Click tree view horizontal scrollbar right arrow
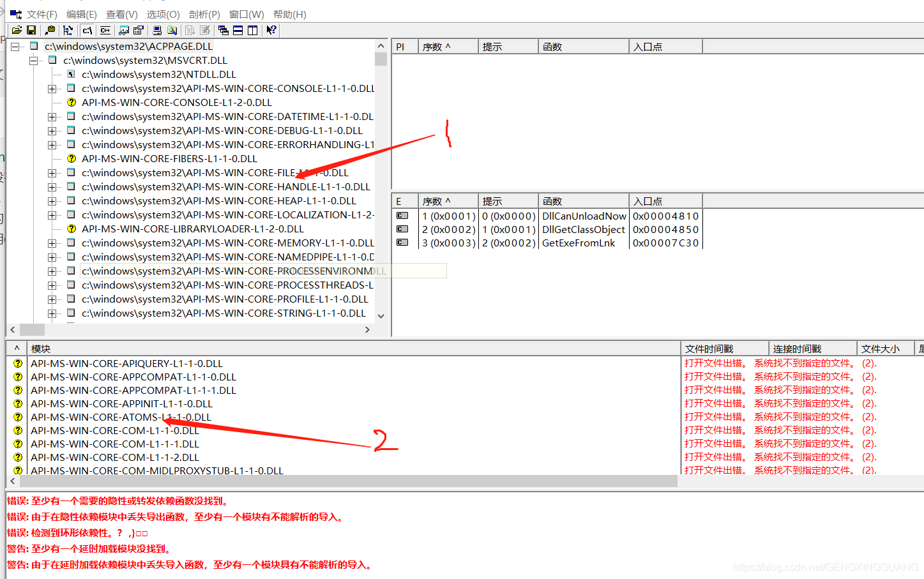924x579 pixels. click(x=367, y=329)
